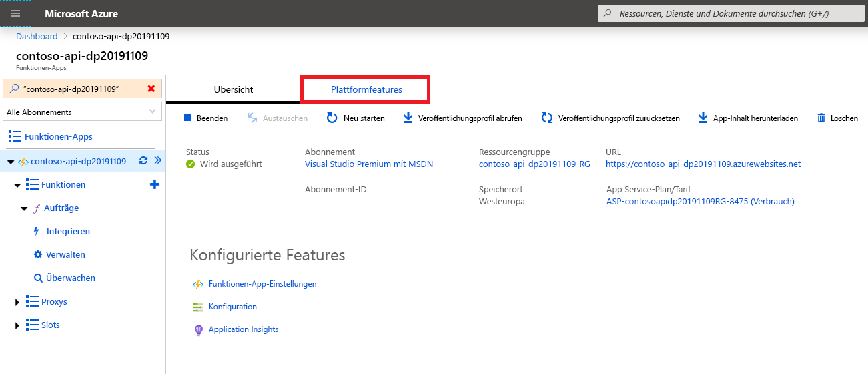Image resolution: width=868 pixels, height=374 pixels.
Task: Click the Application Insights bulb icon
Action: 198,330
